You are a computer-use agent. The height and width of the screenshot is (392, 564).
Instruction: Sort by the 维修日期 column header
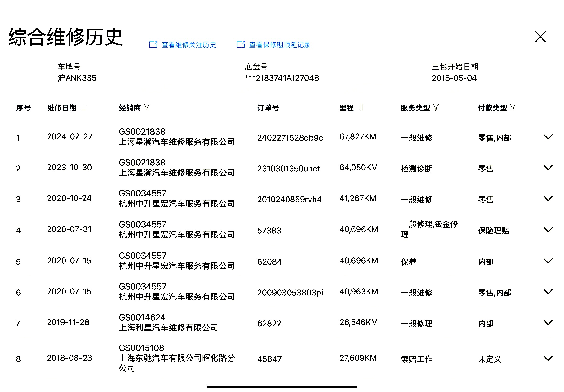click(62, 108)
